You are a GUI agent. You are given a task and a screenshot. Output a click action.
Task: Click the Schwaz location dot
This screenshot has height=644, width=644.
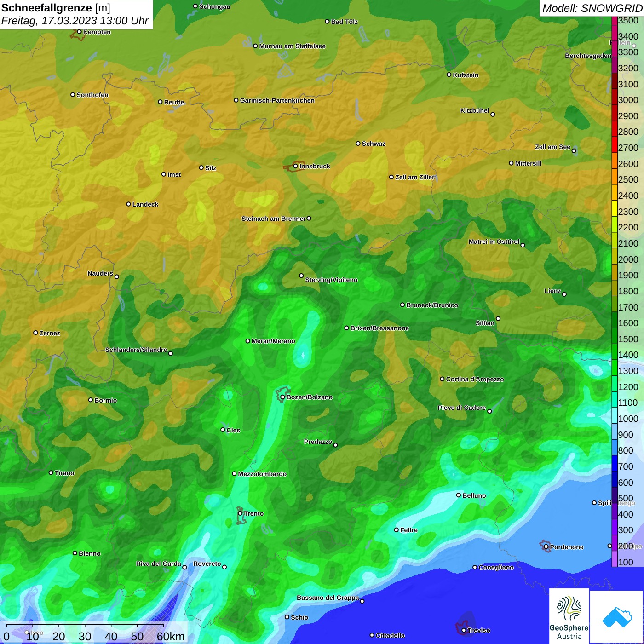coord(358,144)
